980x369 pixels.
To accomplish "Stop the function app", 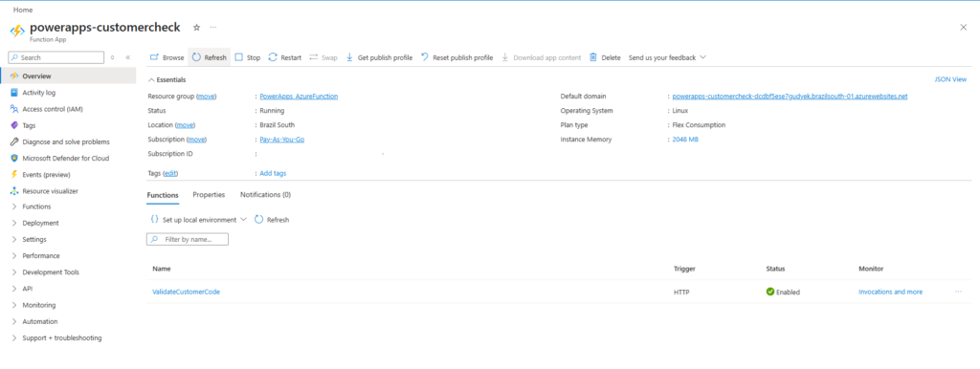I will click(248, 57).
